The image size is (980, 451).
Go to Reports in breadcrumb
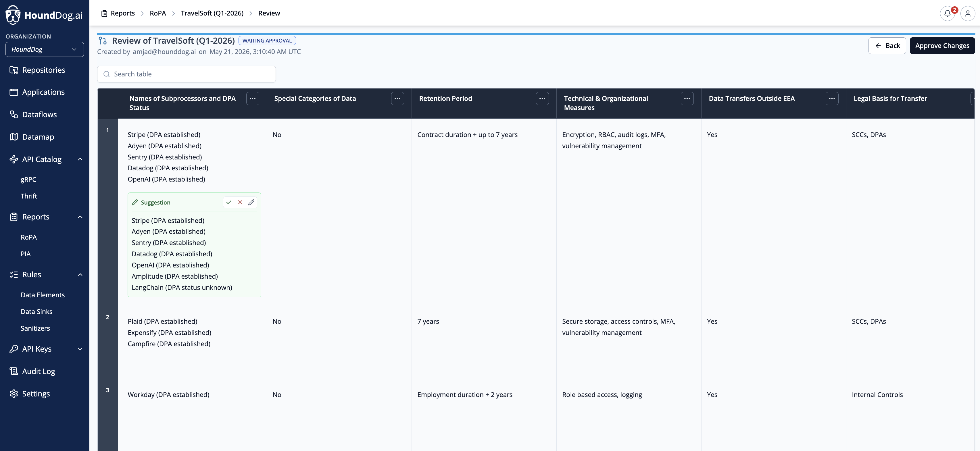[122, 13]
